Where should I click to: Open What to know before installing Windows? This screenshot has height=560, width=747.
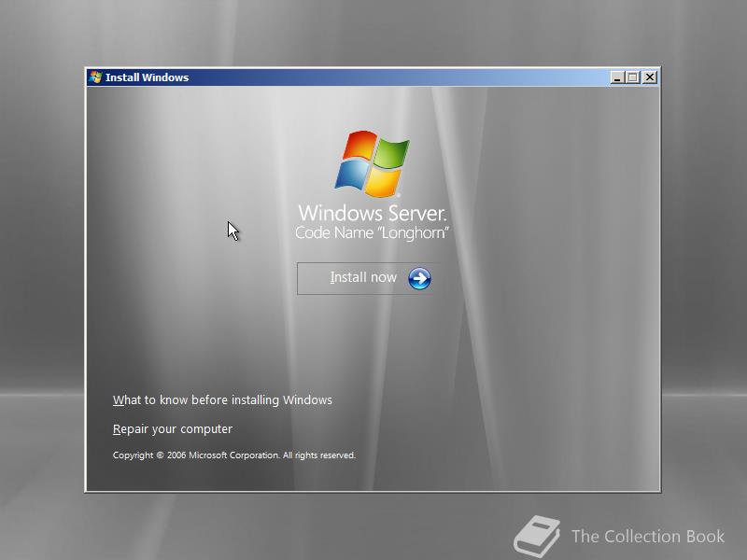(x=222, y=400)
